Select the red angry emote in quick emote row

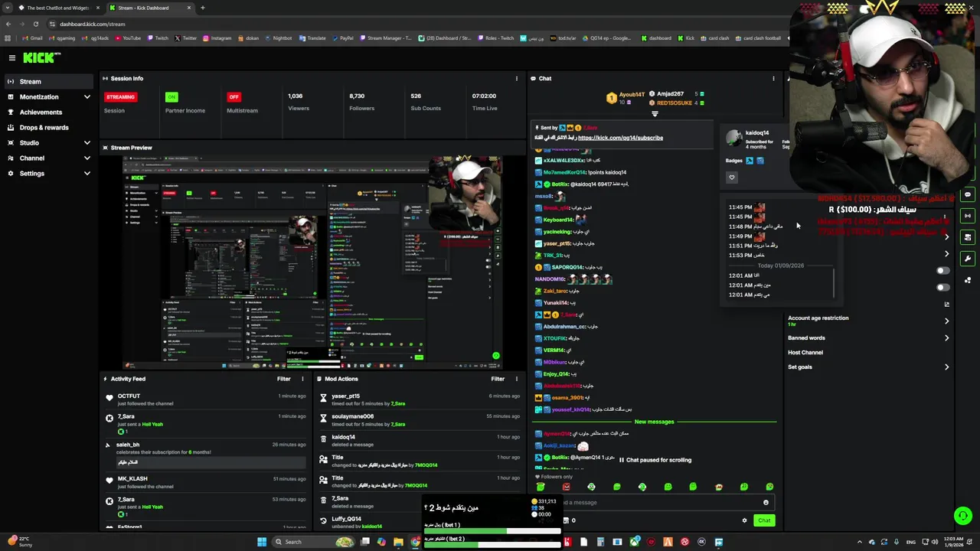tap(567, 487)
